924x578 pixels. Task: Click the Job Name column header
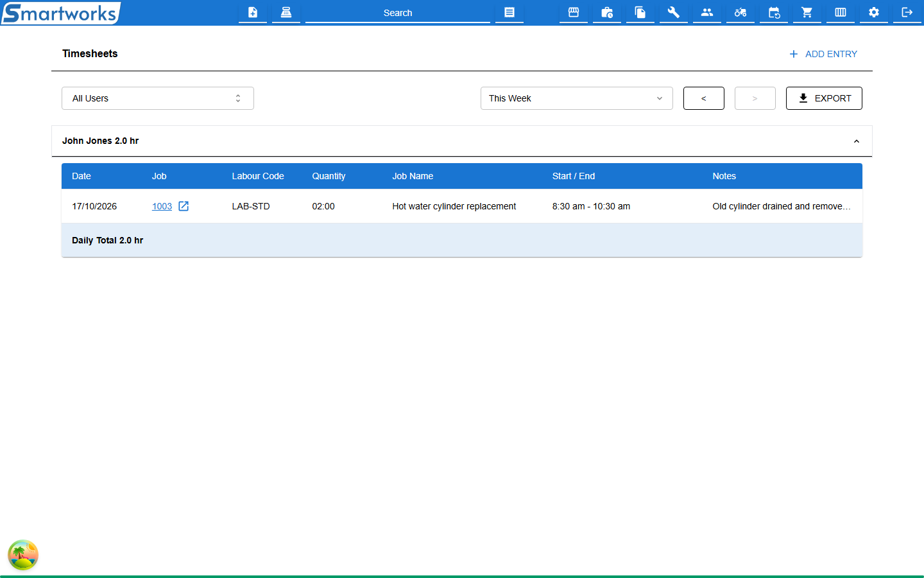coord(413,176)
